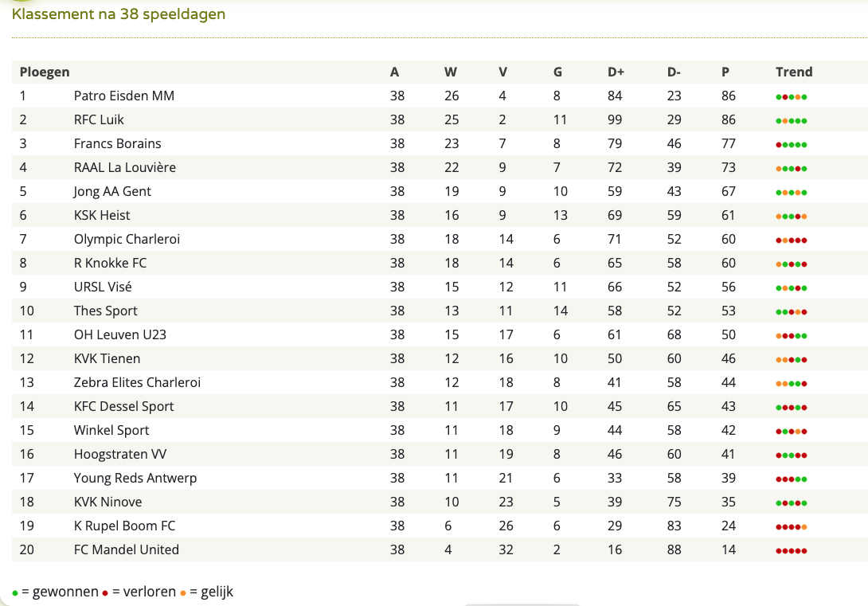Click the KSK Heist team name
Viewport: 868px width, 606px height.
point(102,215)
